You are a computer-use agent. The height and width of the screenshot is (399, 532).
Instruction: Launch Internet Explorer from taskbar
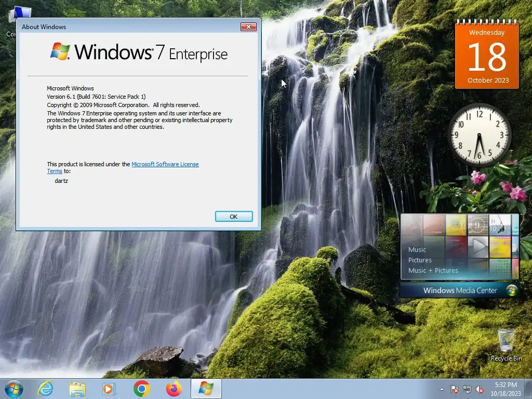tap(46, 389)
